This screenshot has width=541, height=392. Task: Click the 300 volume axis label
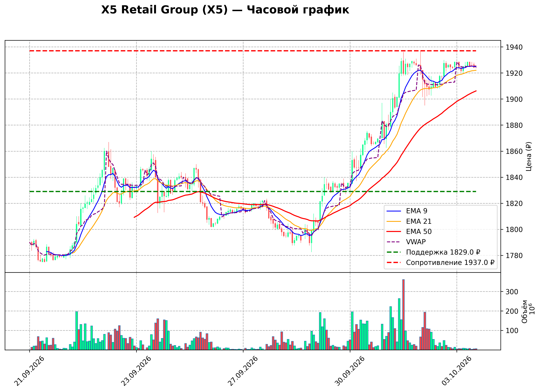512,292
